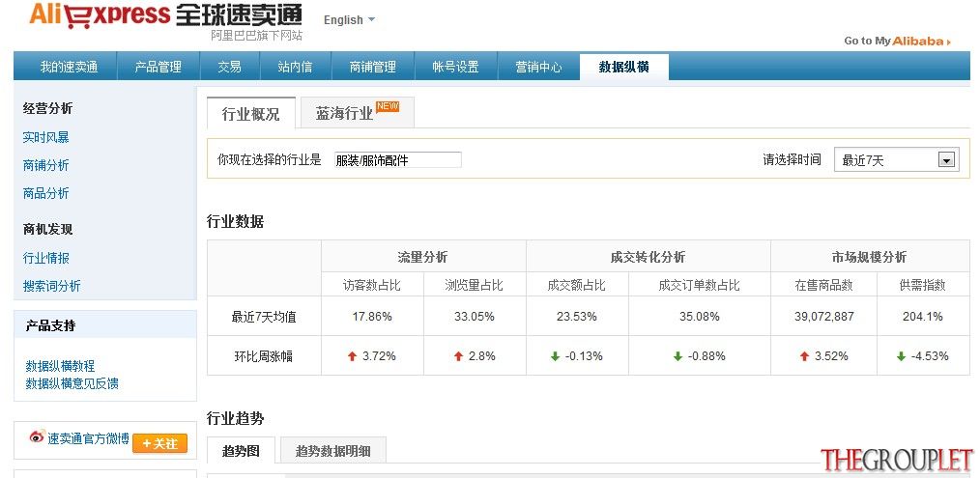
Task: Click the 成交额占比 column header
Action: (576, 286)
